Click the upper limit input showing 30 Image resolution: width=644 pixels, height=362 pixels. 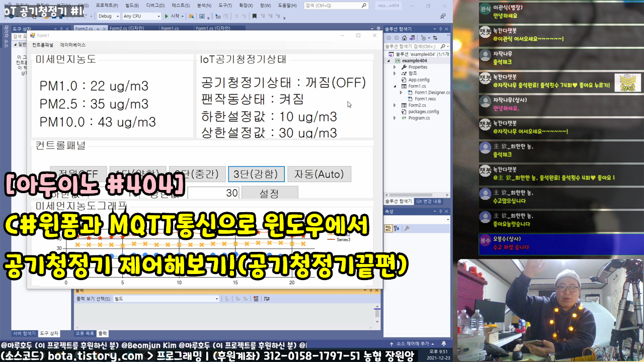[x=213, y=193]
